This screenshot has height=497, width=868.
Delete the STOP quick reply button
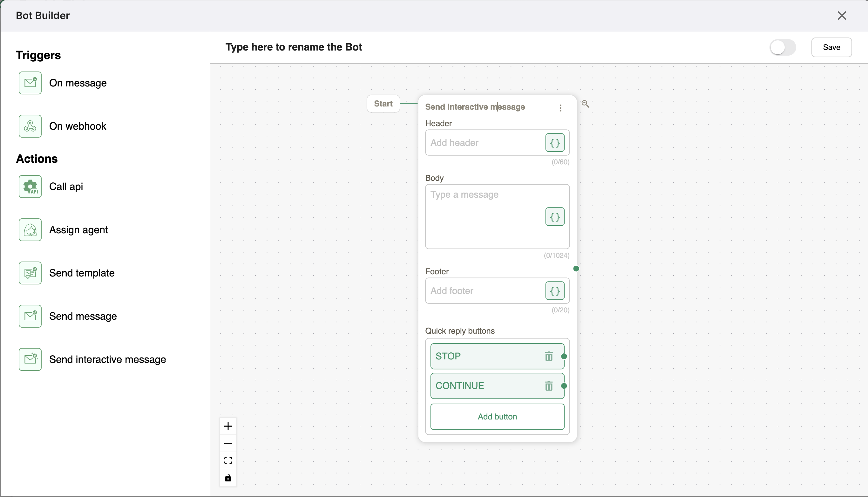point(549,356)
